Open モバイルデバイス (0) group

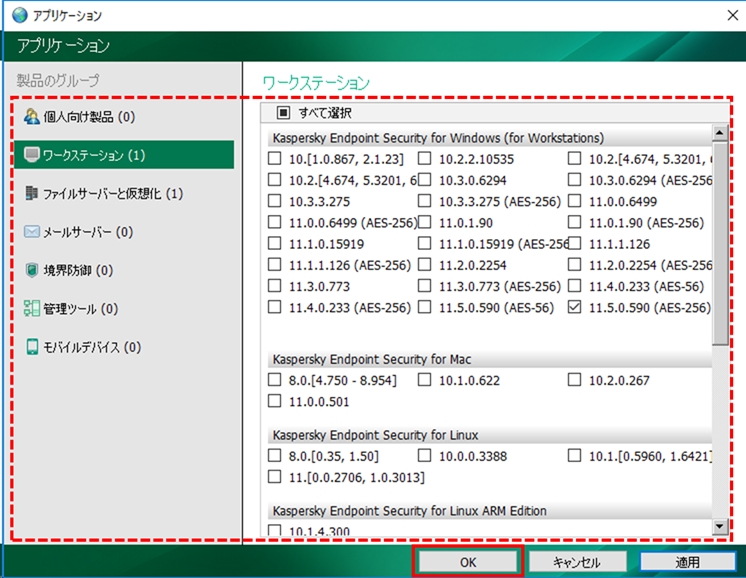pyautogui.click(x=124, y=347)
